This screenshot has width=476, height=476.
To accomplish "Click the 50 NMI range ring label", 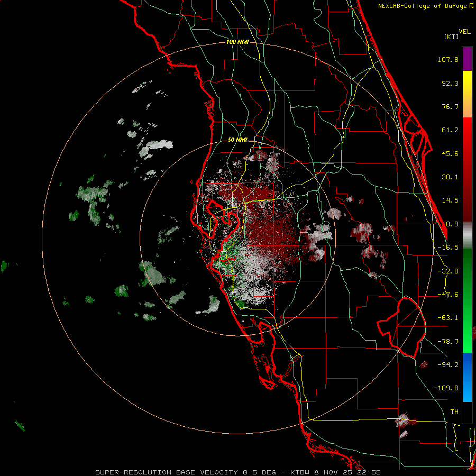I will coord(237,140).
